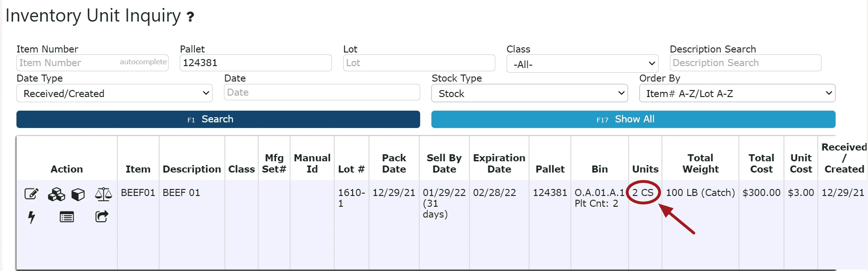Click the Date input field

coord(322,92)
